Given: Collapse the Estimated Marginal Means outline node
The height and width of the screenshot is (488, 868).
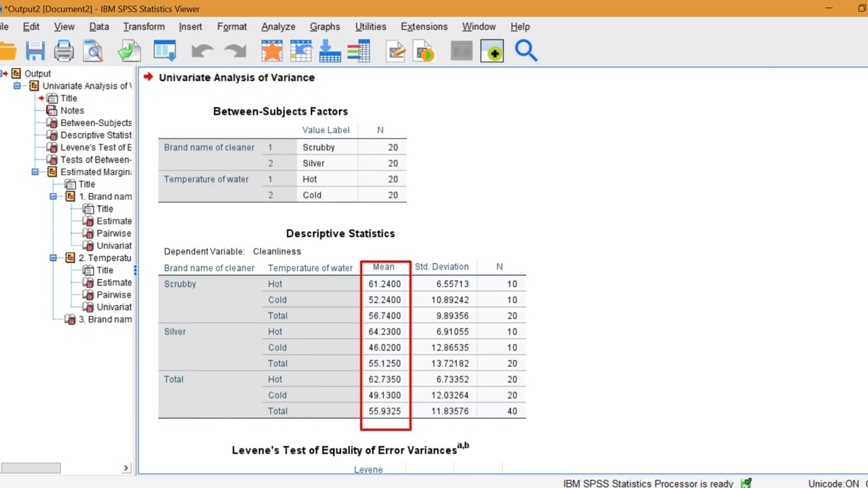Looking at the screenshot, I should coord(35,172).
